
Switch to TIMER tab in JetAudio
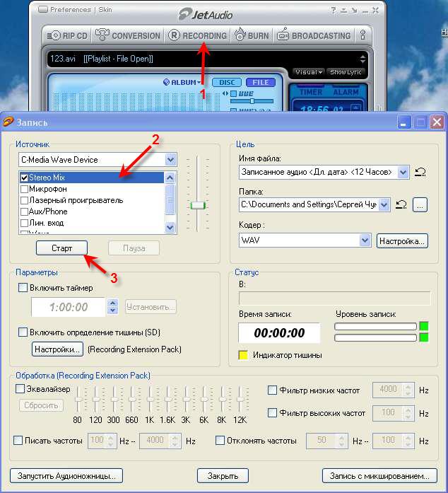[311, 92]
